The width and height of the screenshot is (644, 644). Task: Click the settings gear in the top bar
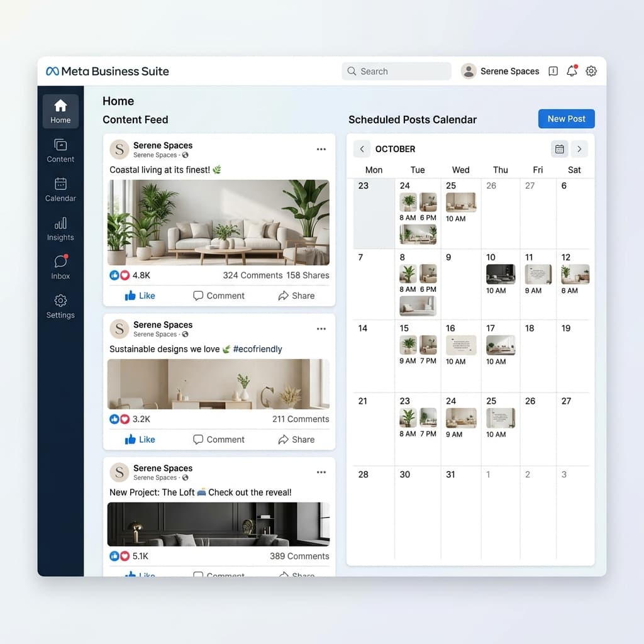pos(591,71)
